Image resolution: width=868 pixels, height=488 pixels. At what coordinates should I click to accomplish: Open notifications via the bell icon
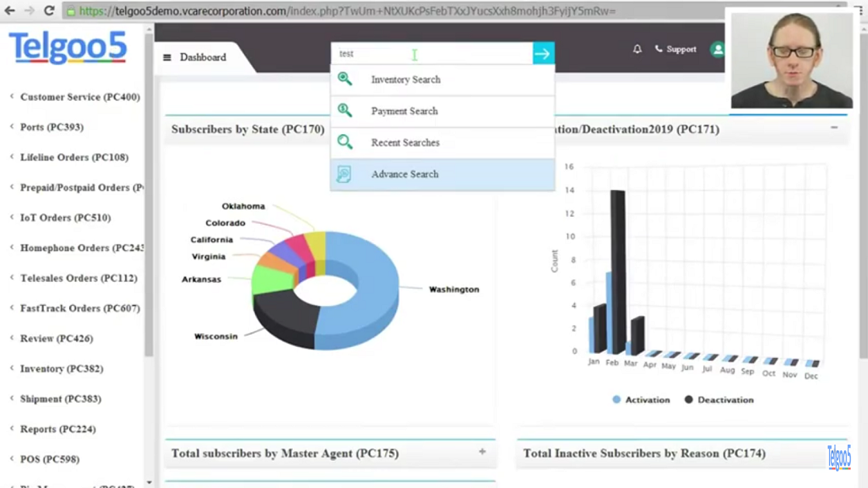pyautogui.click(x=637, y=50)
